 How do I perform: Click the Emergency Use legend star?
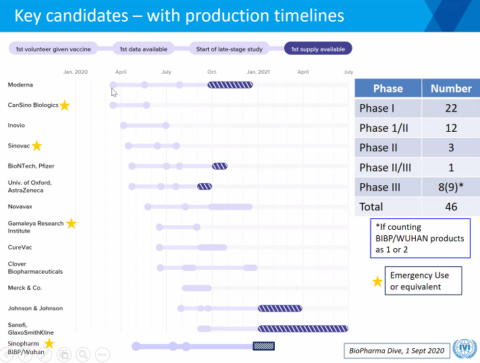coord(377,281)
